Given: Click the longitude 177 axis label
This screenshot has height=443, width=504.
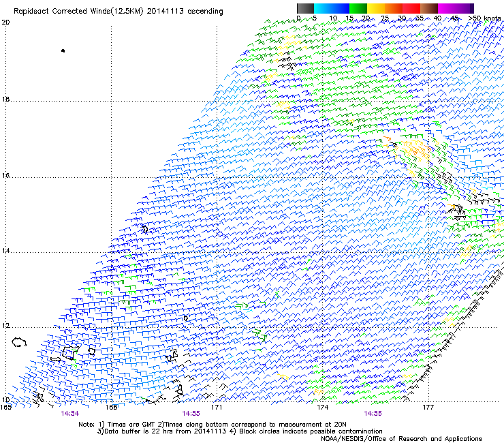Looking at the screenshot, I should coord(428,408).
